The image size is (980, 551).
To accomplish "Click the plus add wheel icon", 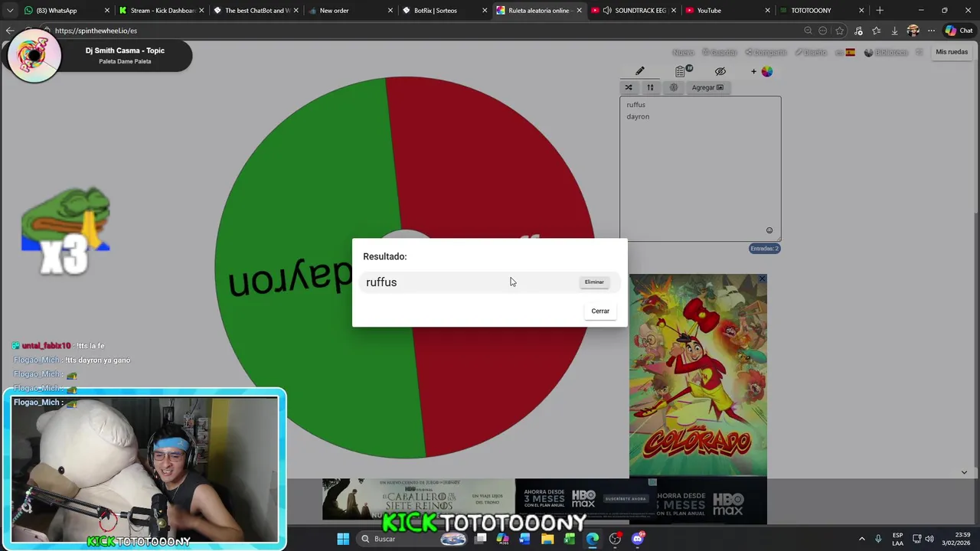I will pyautogui.click(x=753, y=71).
